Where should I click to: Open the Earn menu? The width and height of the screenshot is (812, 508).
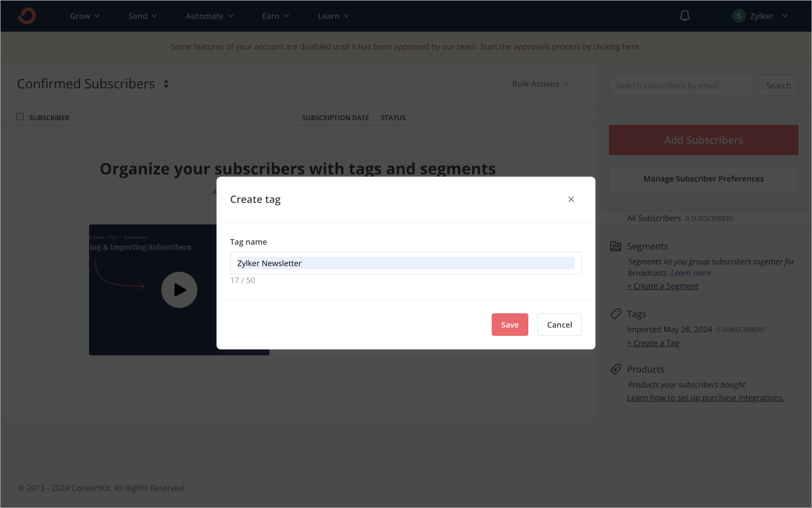point(275,16)
